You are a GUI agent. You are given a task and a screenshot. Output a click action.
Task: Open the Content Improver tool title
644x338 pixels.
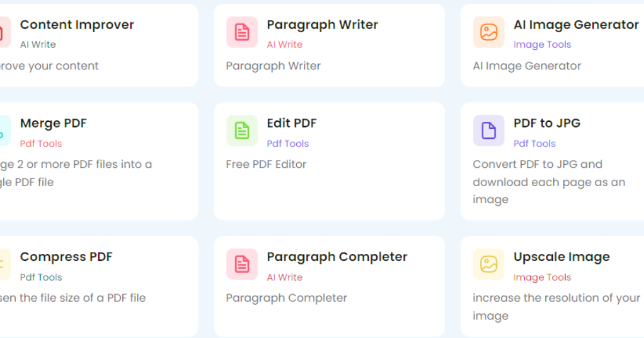(77, 25)
